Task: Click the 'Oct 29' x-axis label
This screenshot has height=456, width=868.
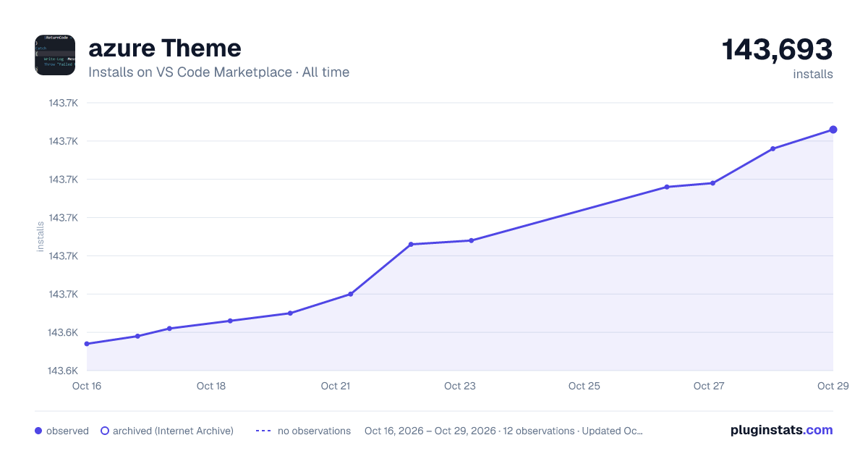Action: (833, 386)
